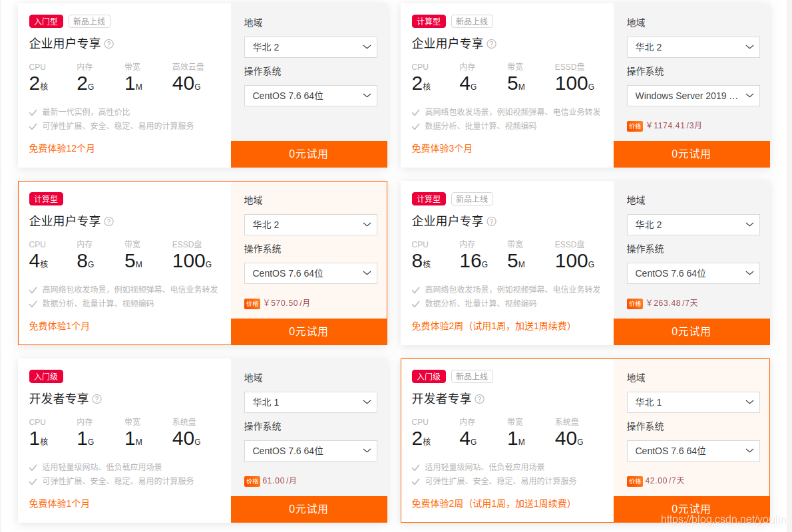Viewport: 792px width, 532px height.
Task: Open the Windows Server 2019 操作系统 dropdown
Action: click(x=693, y=95)
